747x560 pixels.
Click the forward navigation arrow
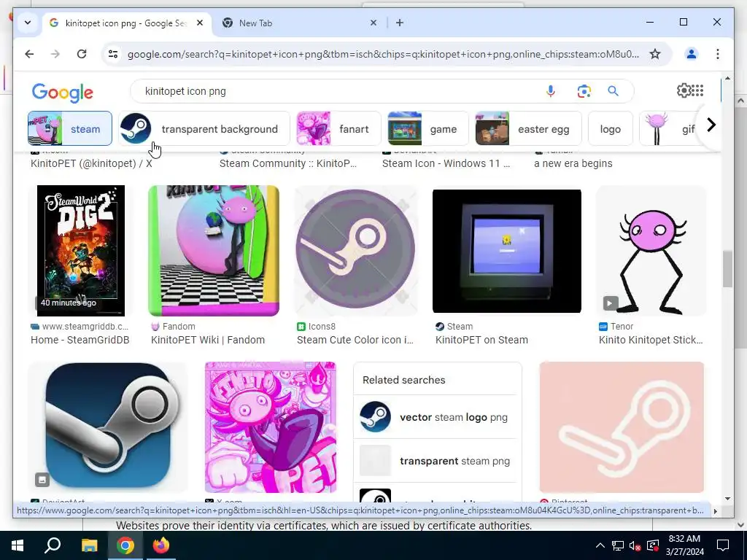55,54
